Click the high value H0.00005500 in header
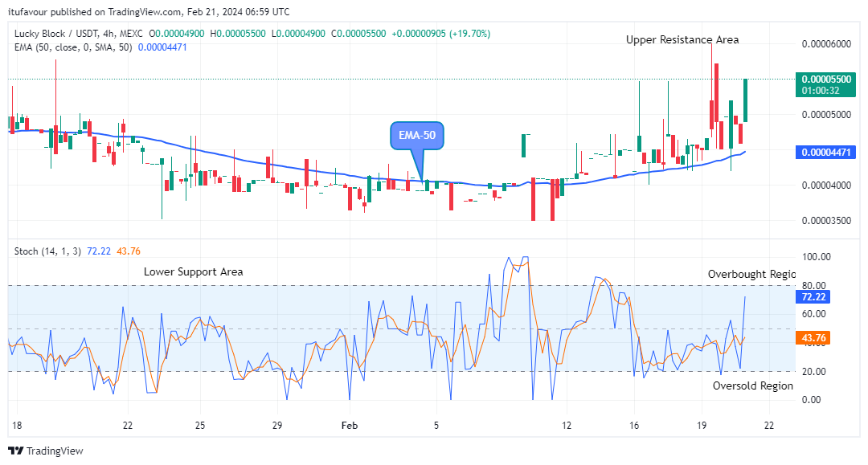The height and width of the screenshot is (465, 868). coord(237,34)
